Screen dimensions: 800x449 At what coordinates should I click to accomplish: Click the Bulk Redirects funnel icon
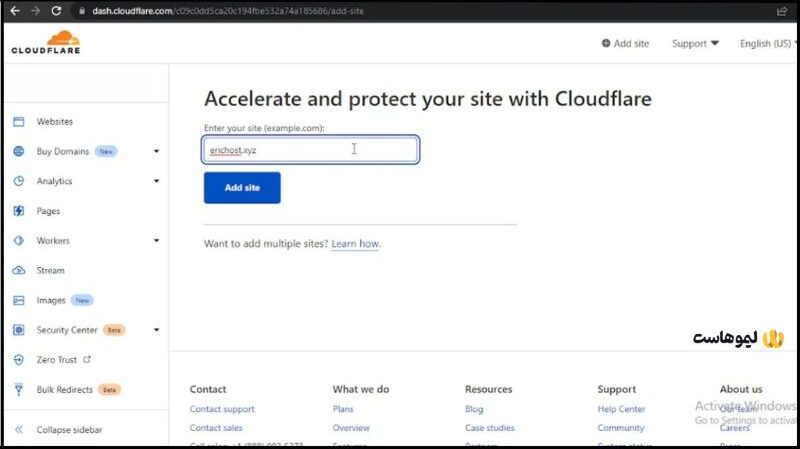click(x=19, y=389)
